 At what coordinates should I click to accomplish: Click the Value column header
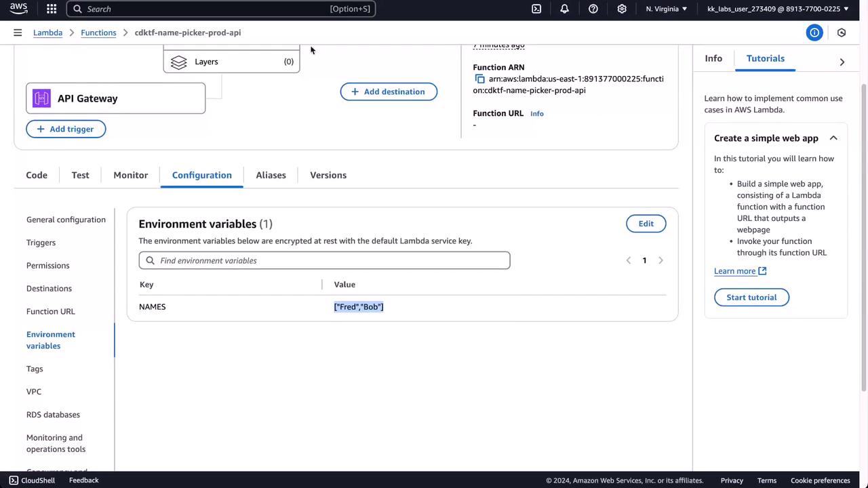pos(344,285)
